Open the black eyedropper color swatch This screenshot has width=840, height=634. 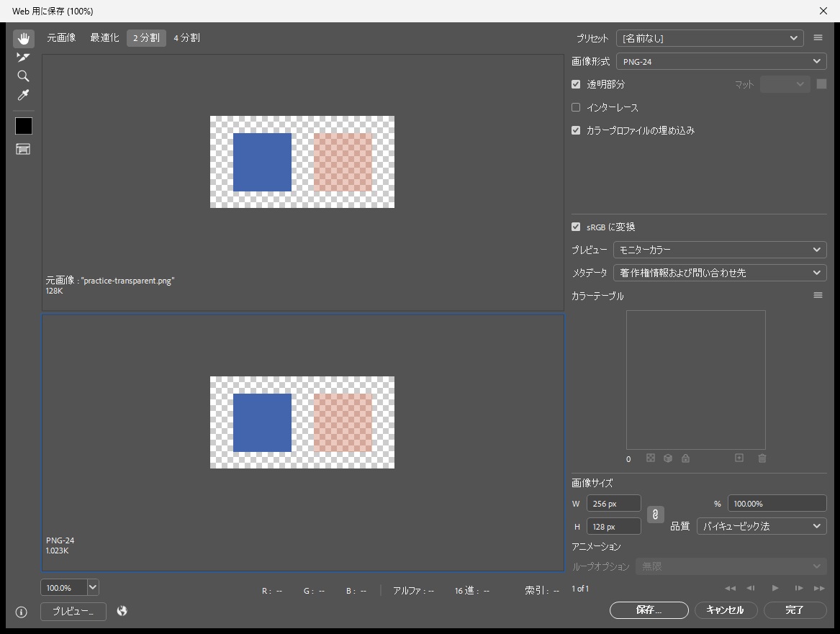click(x=24, y=126)
